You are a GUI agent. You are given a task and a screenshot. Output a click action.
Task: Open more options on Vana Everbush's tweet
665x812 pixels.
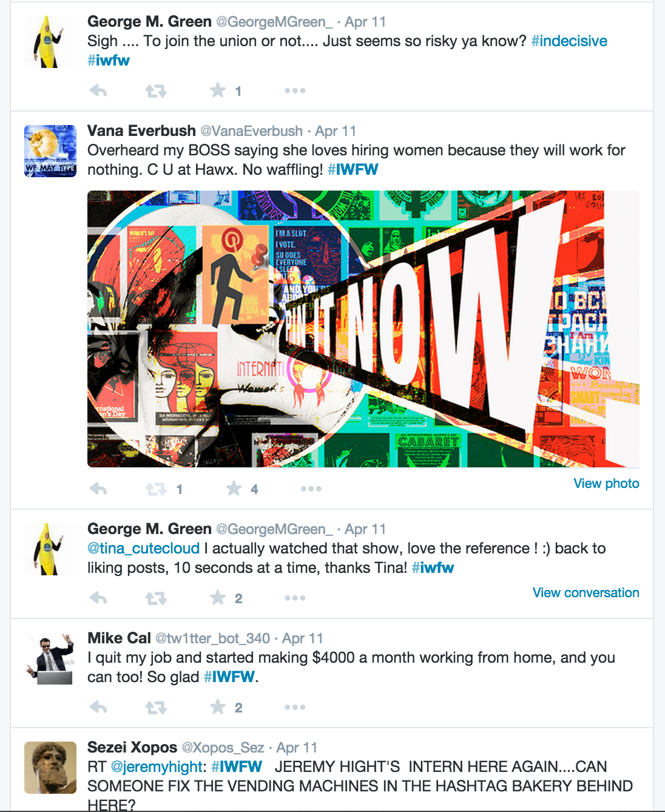pyautogui.click(x=311, y=489)
